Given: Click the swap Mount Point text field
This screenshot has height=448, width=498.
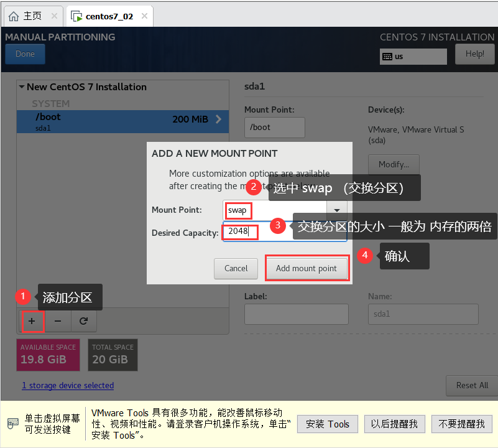Looking at the screenshot, I should pos(275,210).
